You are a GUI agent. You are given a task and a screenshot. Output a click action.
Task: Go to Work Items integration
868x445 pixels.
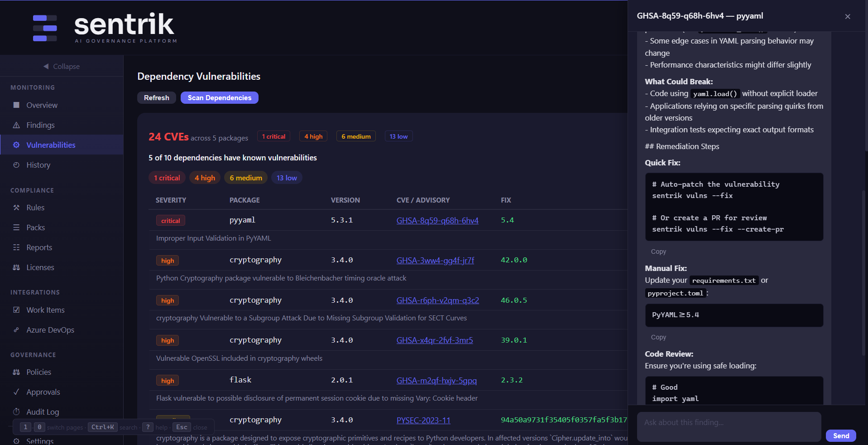point(62,310)
